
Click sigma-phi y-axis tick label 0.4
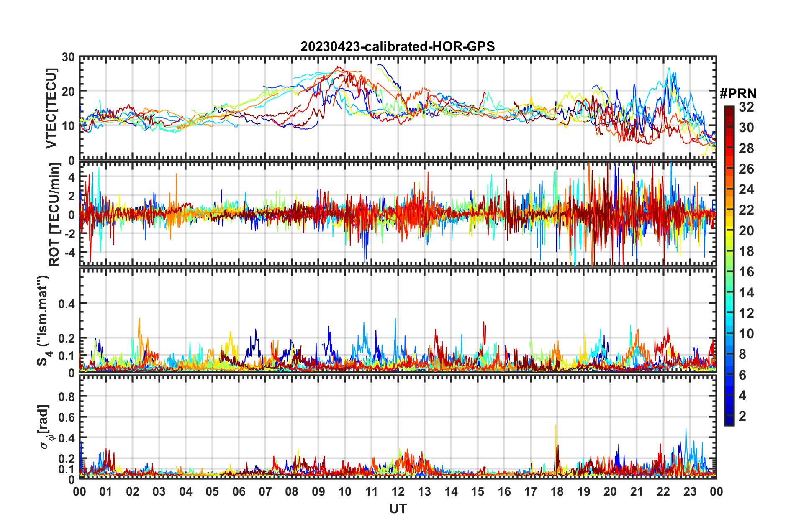point(67,438)
